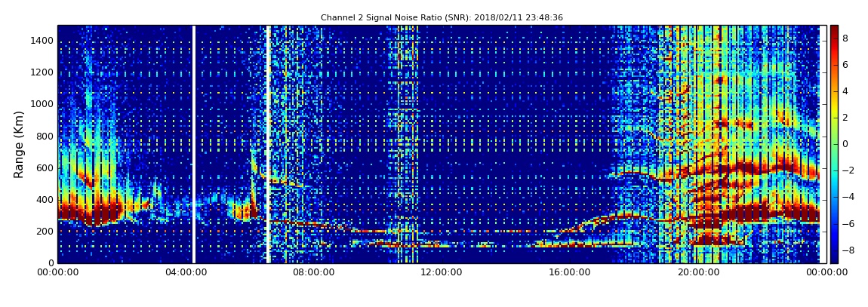Click the strong red echo band near 300 km at 01:00
The height and width of the screenshot is (307, 868).
tap(91, 212)
